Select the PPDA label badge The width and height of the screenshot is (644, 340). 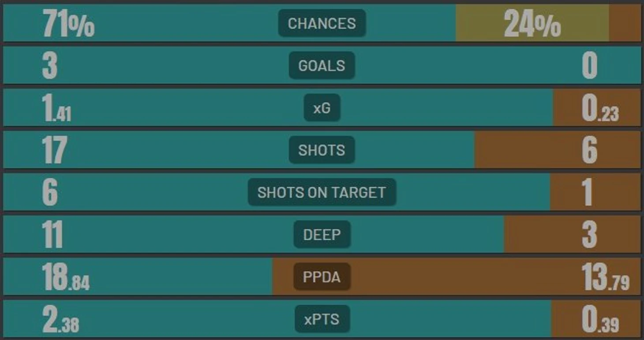(x=322, y=277)
